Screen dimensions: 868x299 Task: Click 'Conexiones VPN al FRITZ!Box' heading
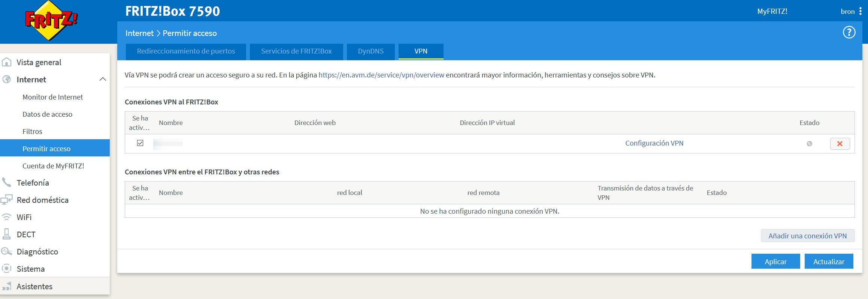click(171, 102)
